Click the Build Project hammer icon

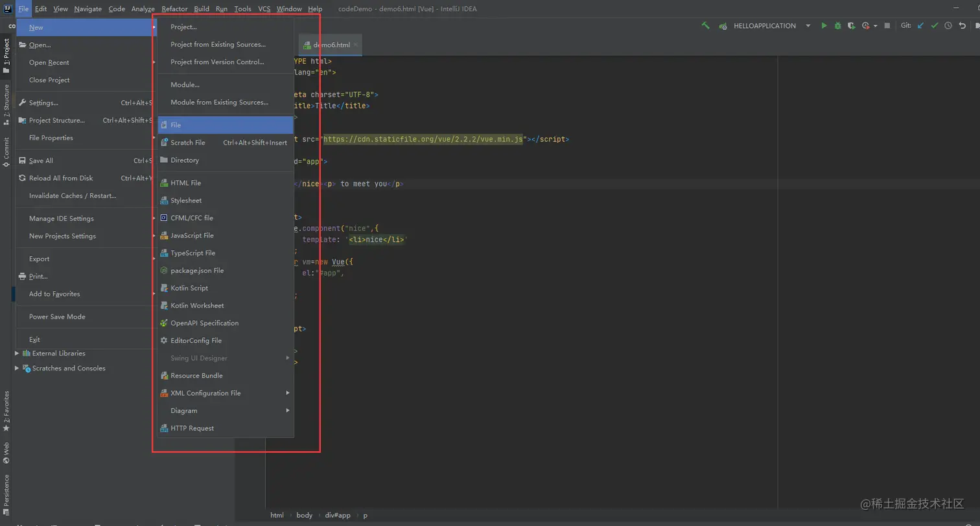point(705,26)
